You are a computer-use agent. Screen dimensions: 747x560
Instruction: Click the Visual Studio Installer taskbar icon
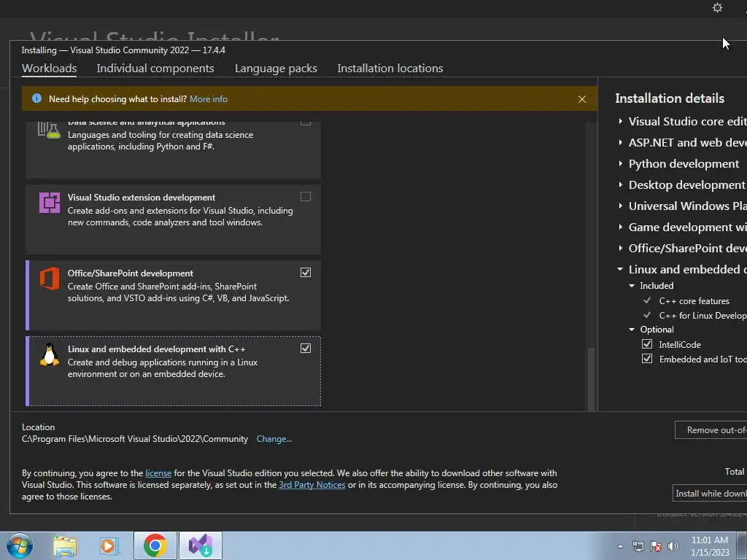tap(201, 545)
